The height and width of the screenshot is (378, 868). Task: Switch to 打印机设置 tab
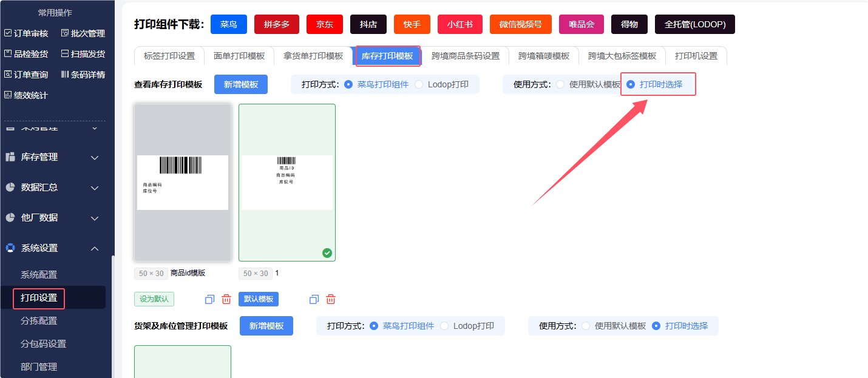tap(696, 56)
